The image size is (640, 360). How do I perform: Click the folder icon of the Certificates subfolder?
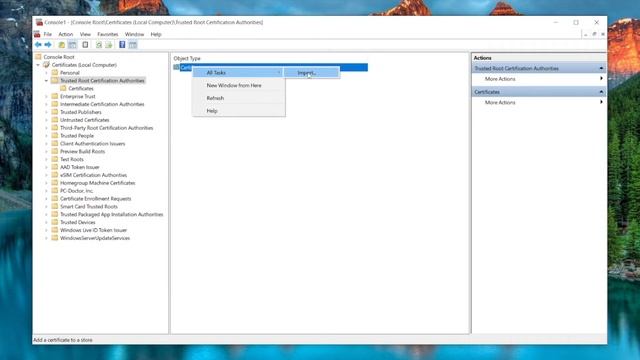coord(63,88)
